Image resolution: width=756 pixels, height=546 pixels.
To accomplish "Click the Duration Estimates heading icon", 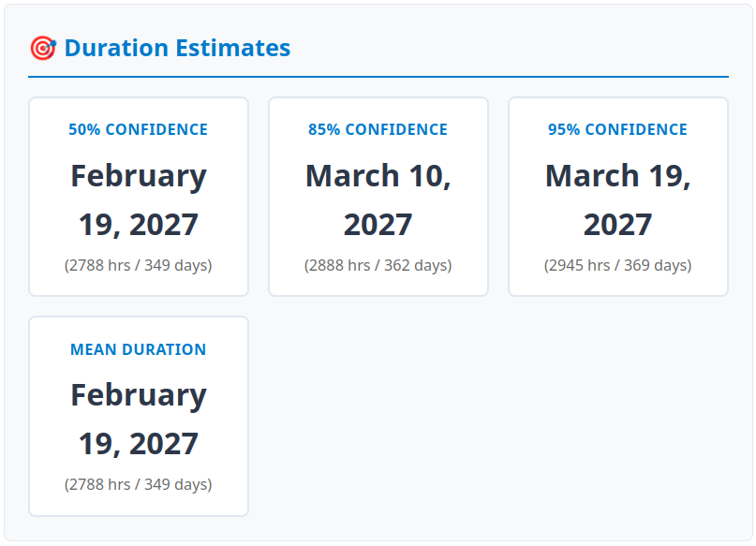I will (x=41, y=47).
